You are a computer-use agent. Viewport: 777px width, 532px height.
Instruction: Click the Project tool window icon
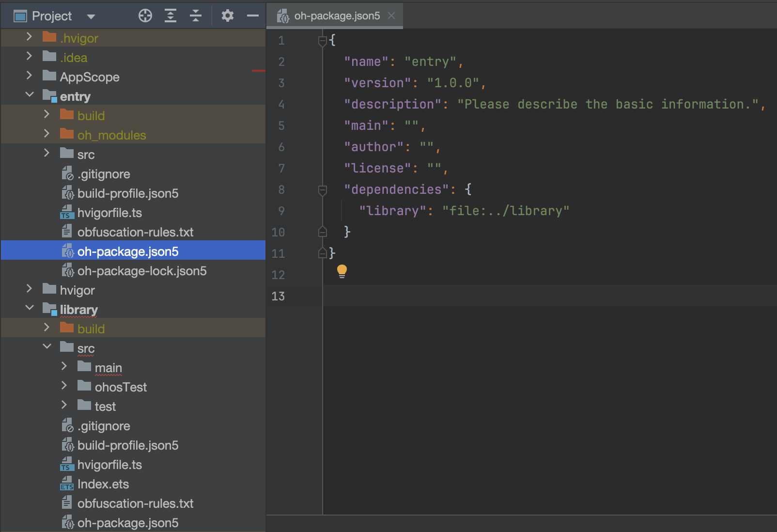point(19,16)
